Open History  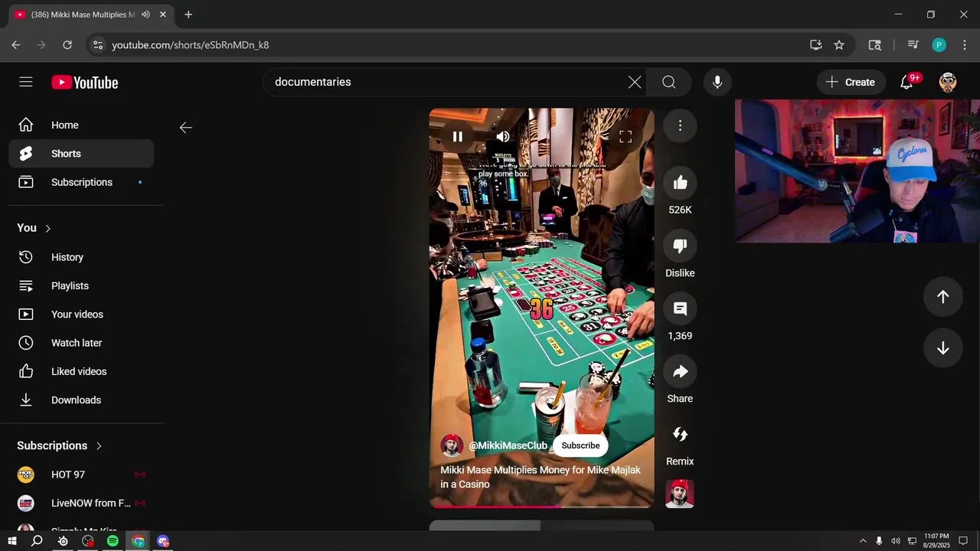(81, 257)
